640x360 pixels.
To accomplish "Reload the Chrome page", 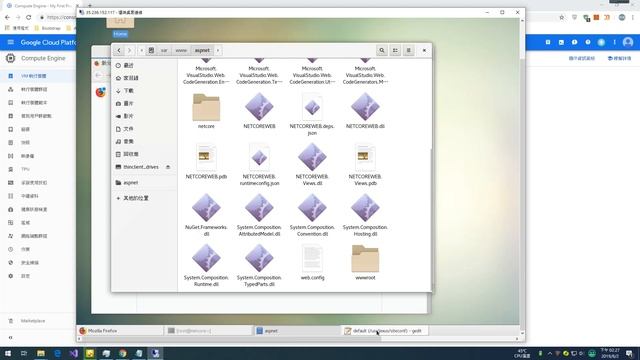I will click(29, 18).
